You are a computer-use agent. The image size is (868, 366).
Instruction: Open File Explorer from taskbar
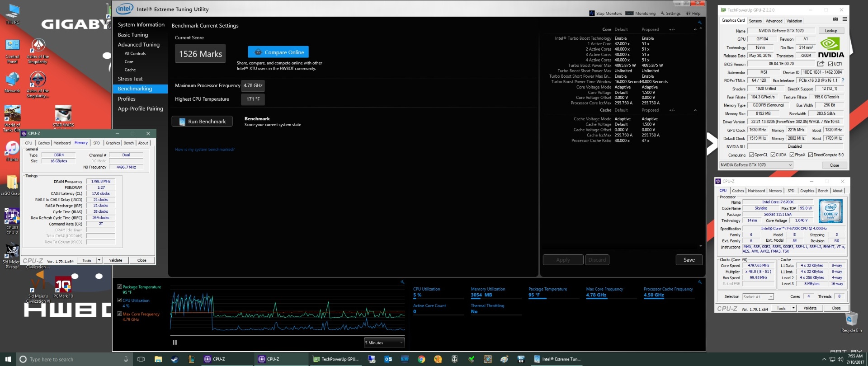tap(158, 359)
